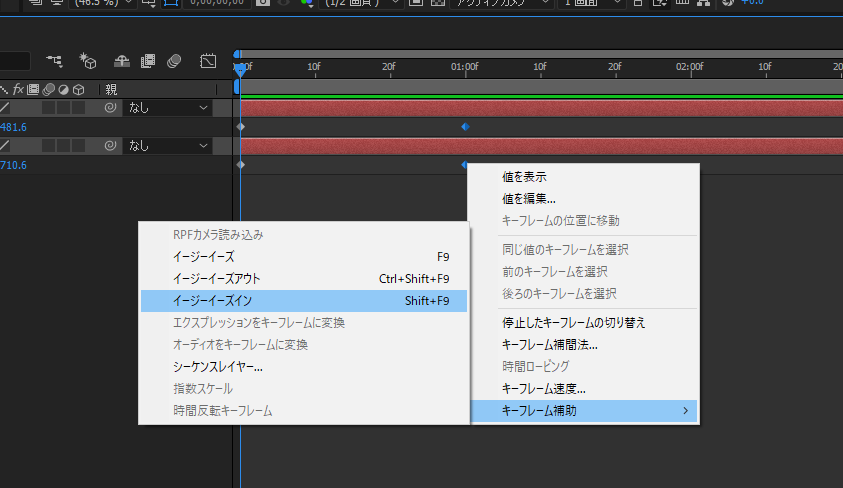Select シーケンスレイヤー... menu item
Image resolution: width=843 pixels, height=488 pixels.
coord(304,367)
